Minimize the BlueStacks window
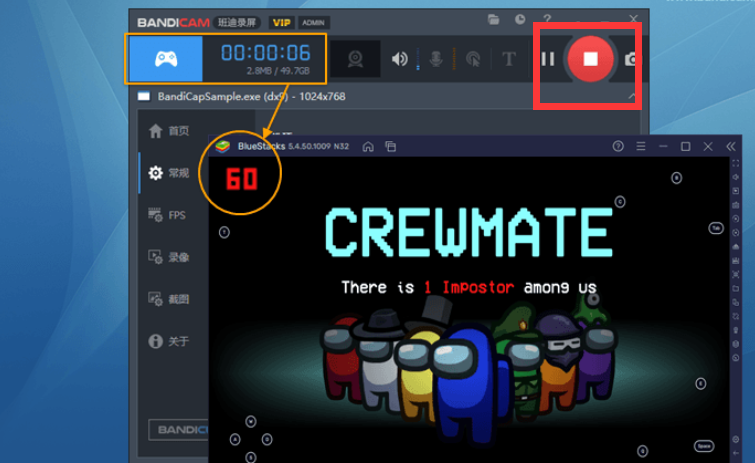Viewport: 755px width, 463px height. tap(663, 146)
